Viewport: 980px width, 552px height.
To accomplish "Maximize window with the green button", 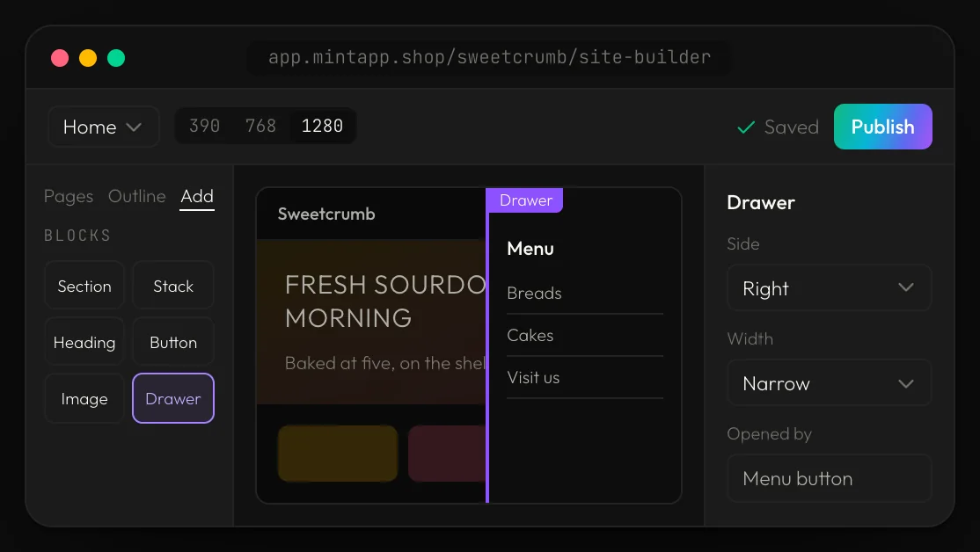I will 116,58.
